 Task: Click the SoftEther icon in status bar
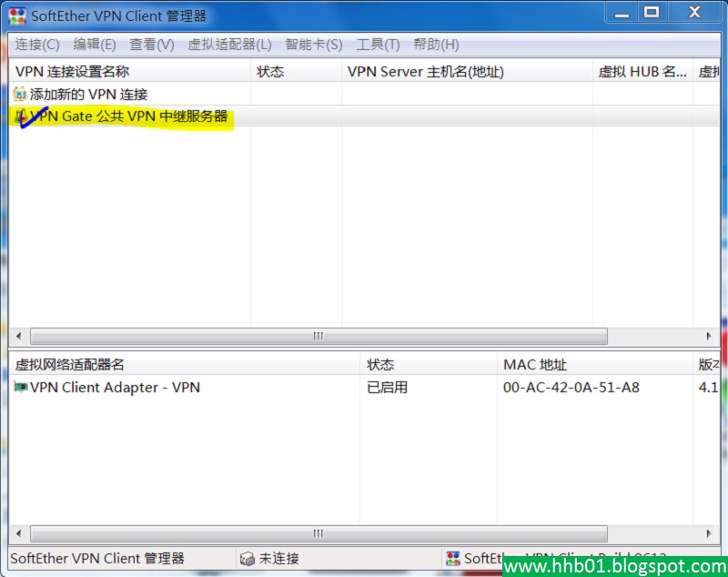(452, 559)
